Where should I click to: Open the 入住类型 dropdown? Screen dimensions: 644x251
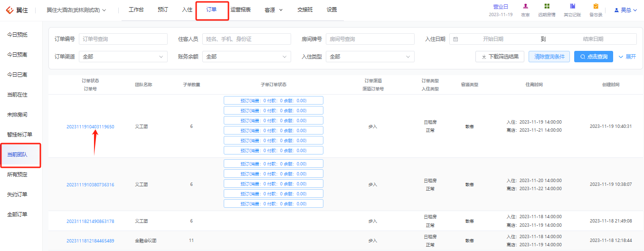point(370,57)
